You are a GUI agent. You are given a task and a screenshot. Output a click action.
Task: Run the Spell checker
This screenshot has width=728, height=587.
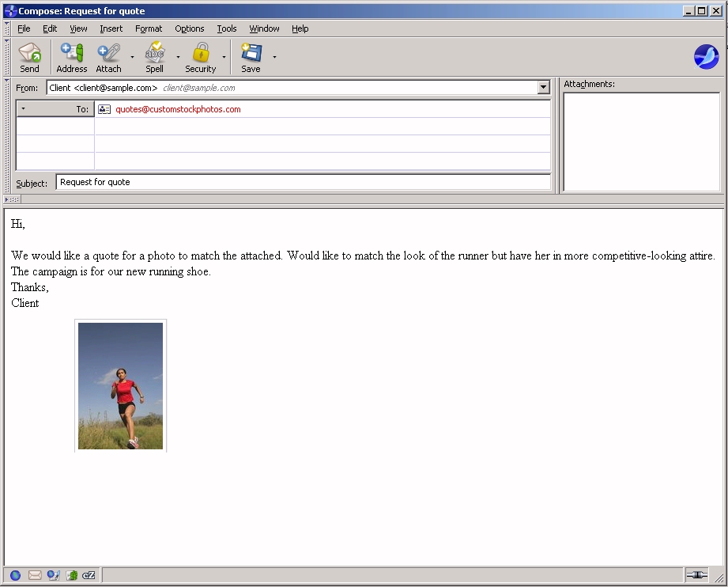pyautogui.click(x=154, y=58)
